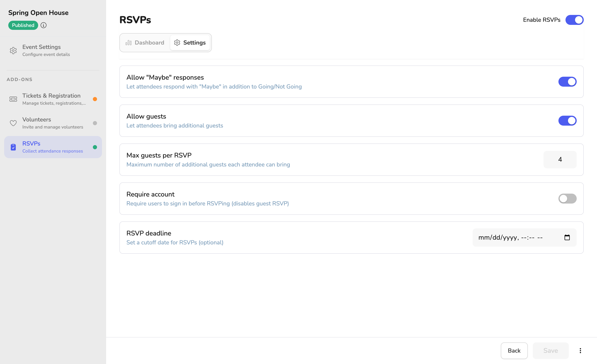The height and width of the screenshot is (364, 597).
Task: Click the RSVPs clipboard check icon
Action: point(13,147)
